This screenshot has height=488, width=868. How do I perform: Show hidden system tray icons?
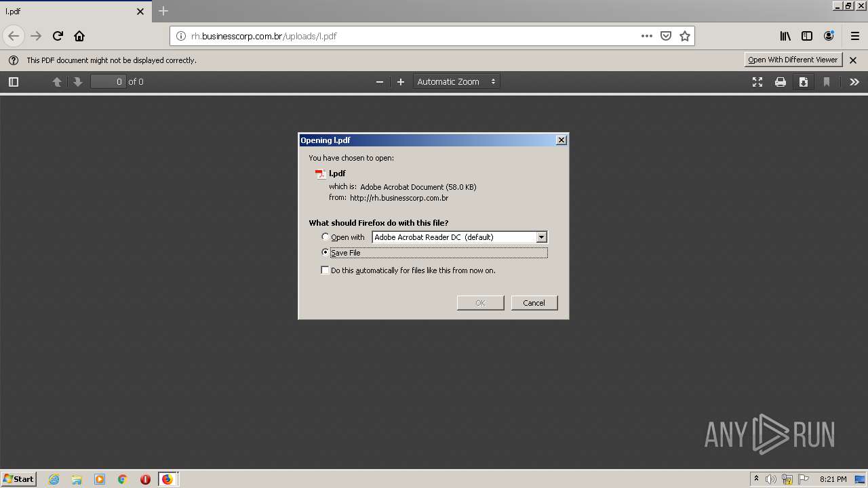[x=756, y=479]
